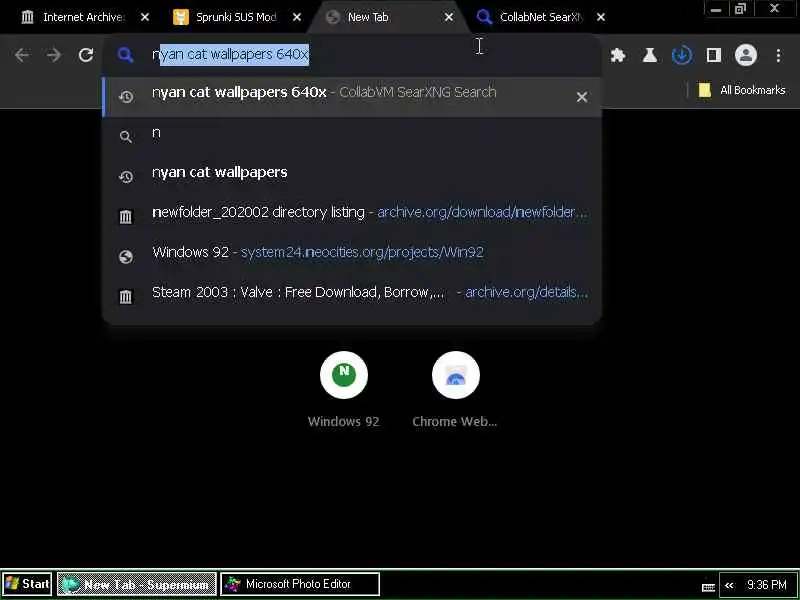Reload the page with refresh icon

click(86, 55)
